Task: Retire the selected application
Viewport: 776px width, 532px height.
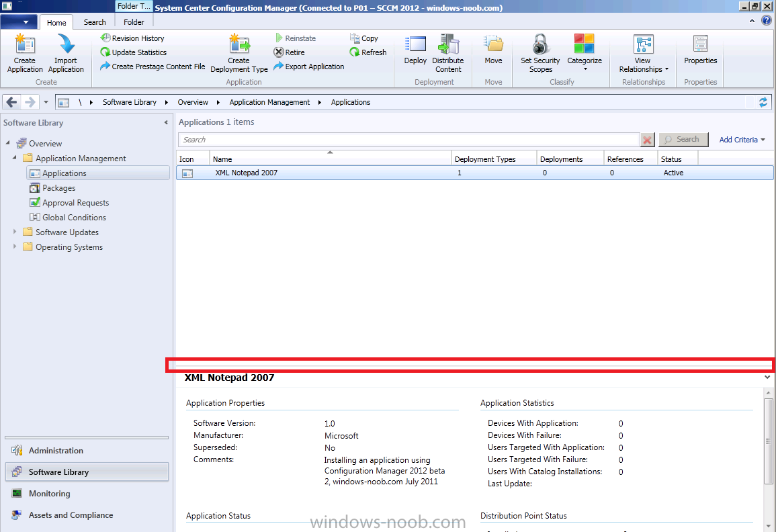Action: (x=289, y=52)
